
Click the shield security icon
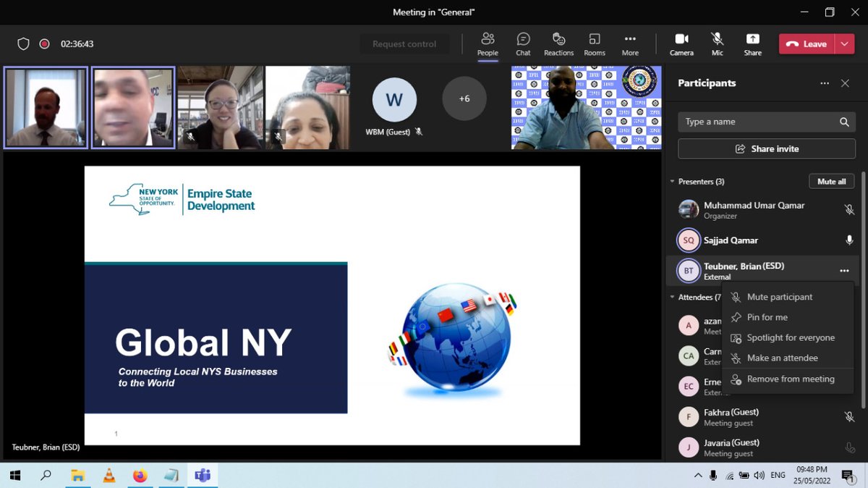pyautogui.click(x=23, y=44)
